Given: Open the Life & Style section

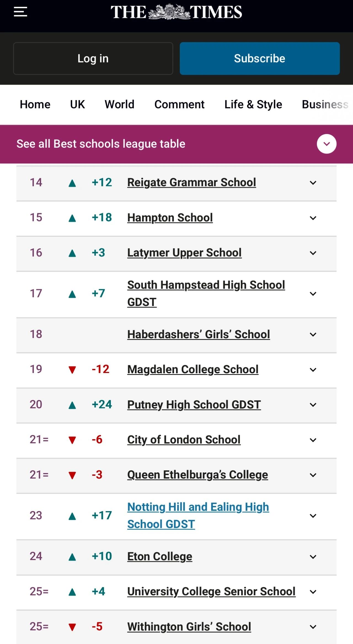Looking at the screenshot, I should (253, 104).
